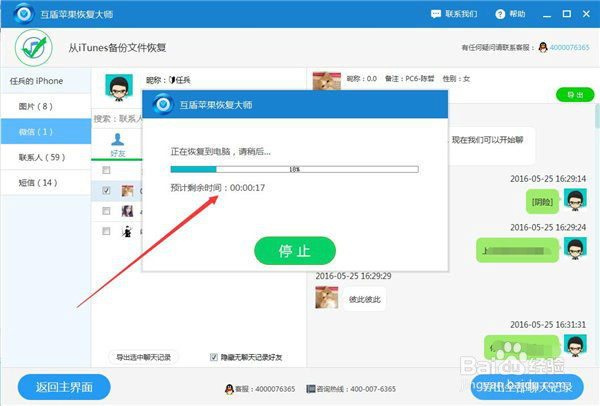Click the green 导出 button
Image resolution: width=600 pixels, height=406 pixels.
pyautogui.click(x=575, y=95)
